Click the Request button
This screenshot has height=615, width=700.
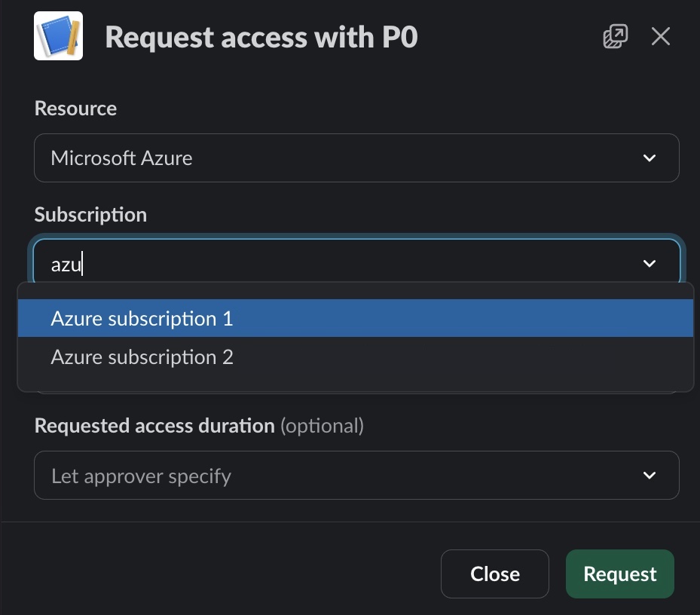coord(619,574)
